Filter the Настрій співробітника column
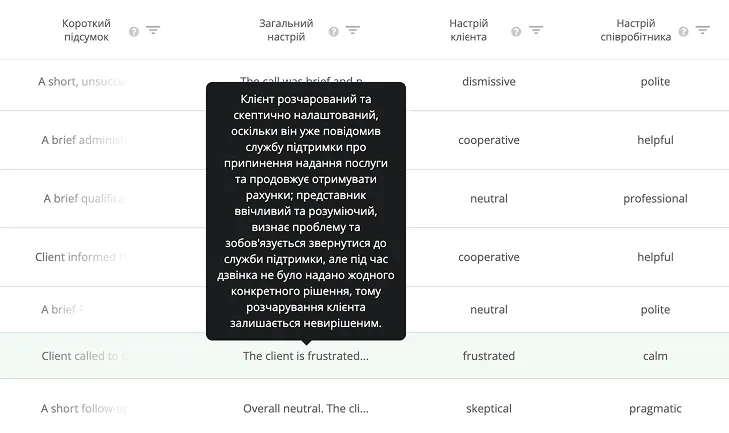Image resolution: width=729 pixels, height=433 pixels. (702, 31)
